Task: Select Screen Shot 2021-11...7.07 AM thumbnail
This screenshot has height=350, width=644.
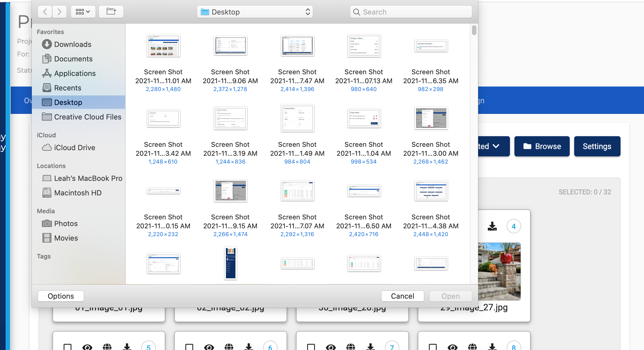Action: click(298, 191)
